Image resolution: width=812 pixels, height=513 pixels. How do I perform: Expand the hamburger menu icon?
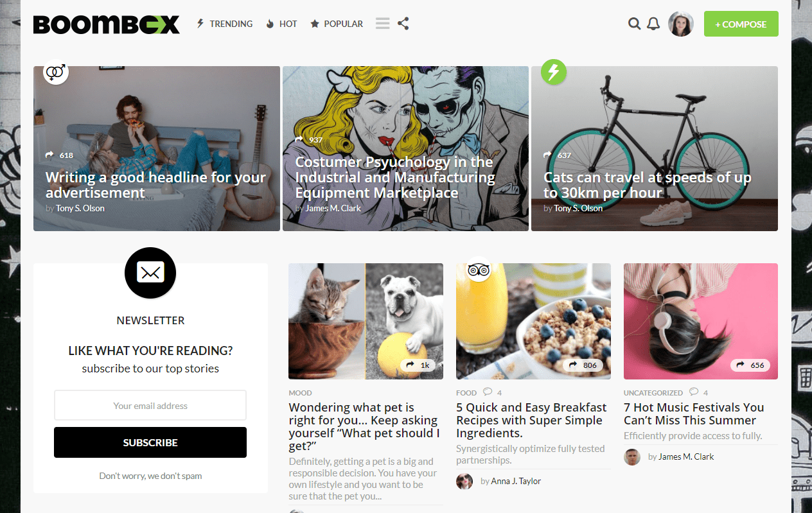tap(383, 24)
